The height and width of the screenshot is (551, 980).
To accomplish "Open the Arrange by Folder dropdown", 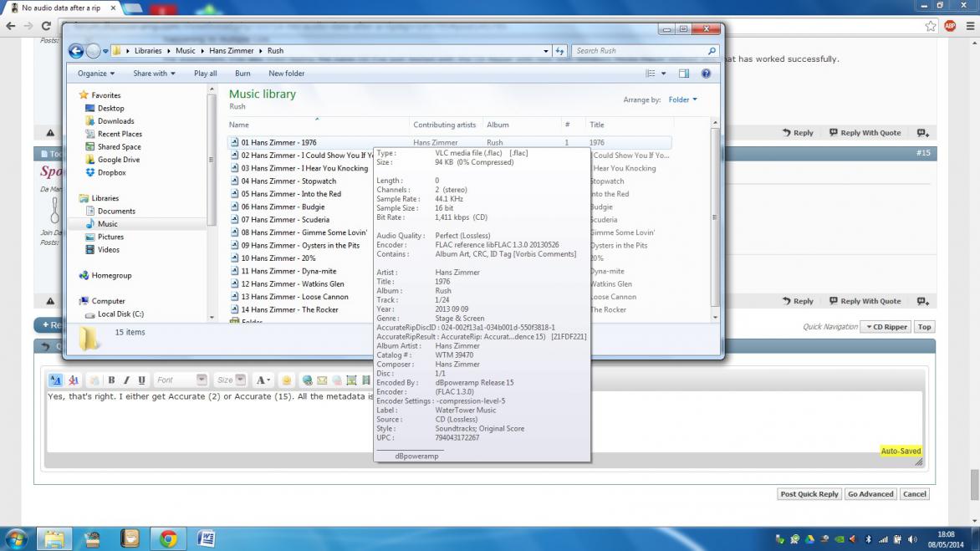I will click(x=682, y=100).
